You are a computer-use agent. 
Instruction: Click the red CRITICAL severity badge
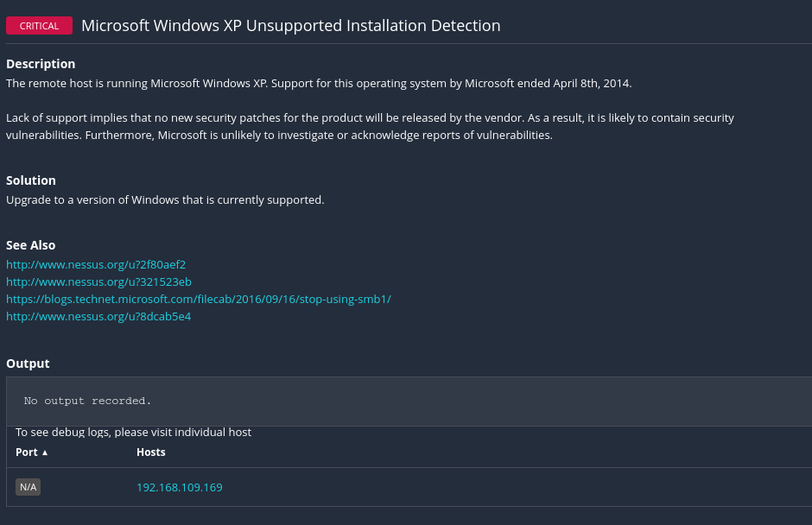tap(39, 26)
